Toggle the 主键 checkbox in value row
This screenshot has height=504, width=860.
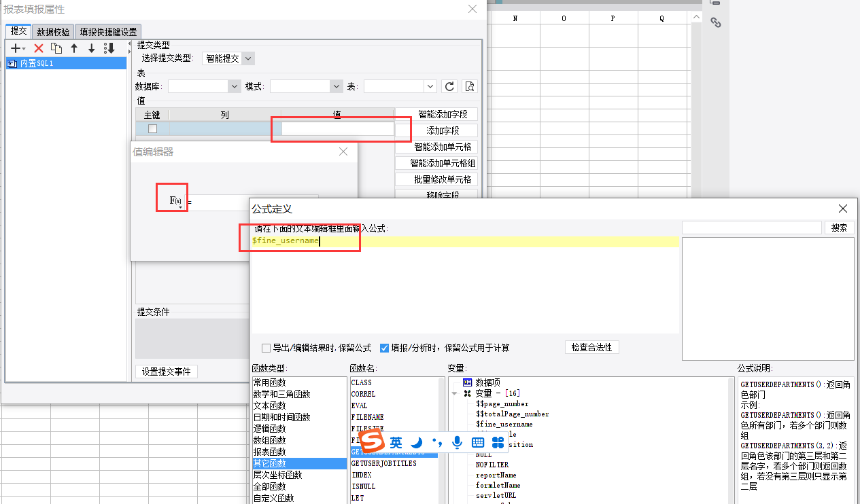[x=152, y=128]
